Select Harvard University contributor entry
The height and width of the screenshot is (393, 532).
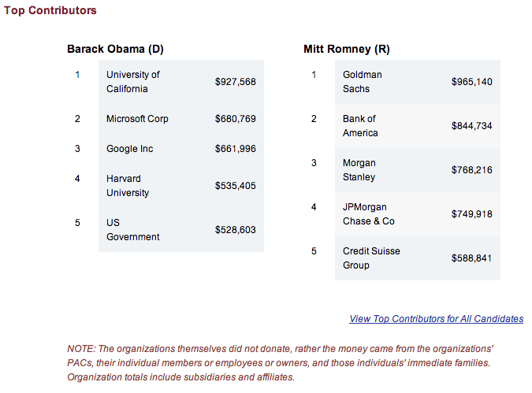(x=128, y=186)
